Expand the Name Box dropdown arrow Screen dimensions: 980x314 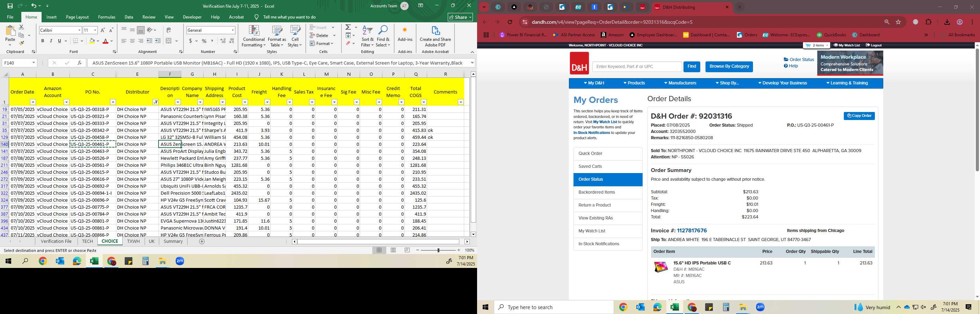34,63
